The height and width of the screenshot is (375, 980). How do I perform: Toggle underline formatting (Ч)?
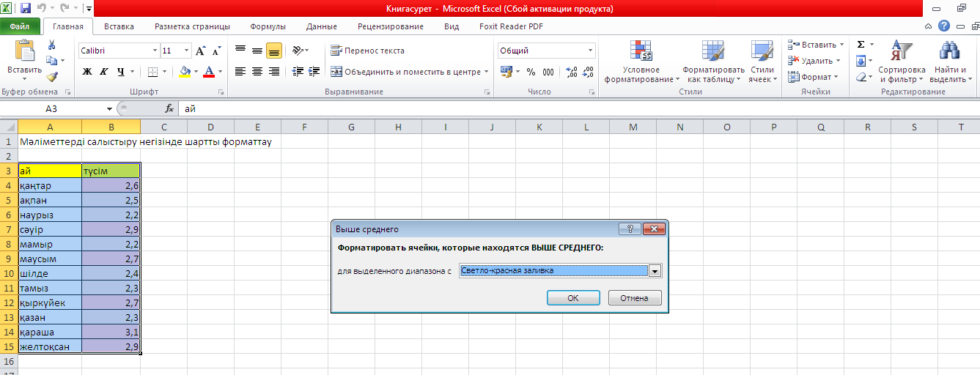tap(120, 72)
